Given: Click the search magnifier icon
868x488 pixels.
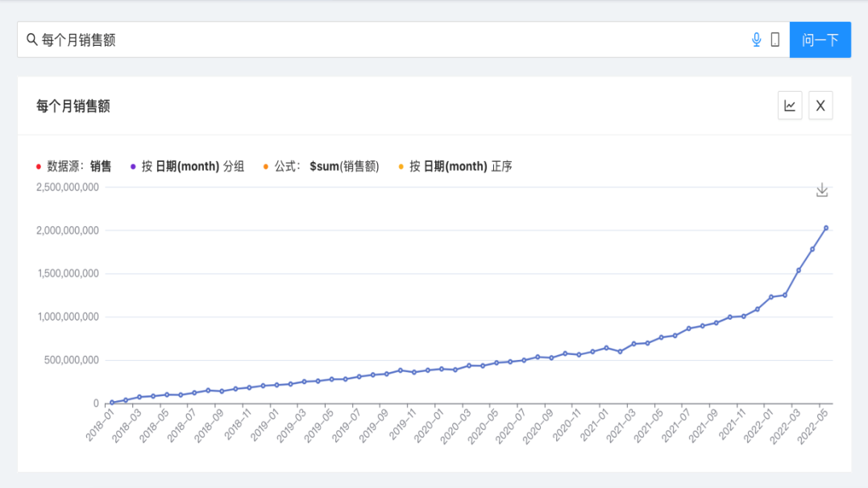Looking at the screenshot, I should click(x=32, y=39).
